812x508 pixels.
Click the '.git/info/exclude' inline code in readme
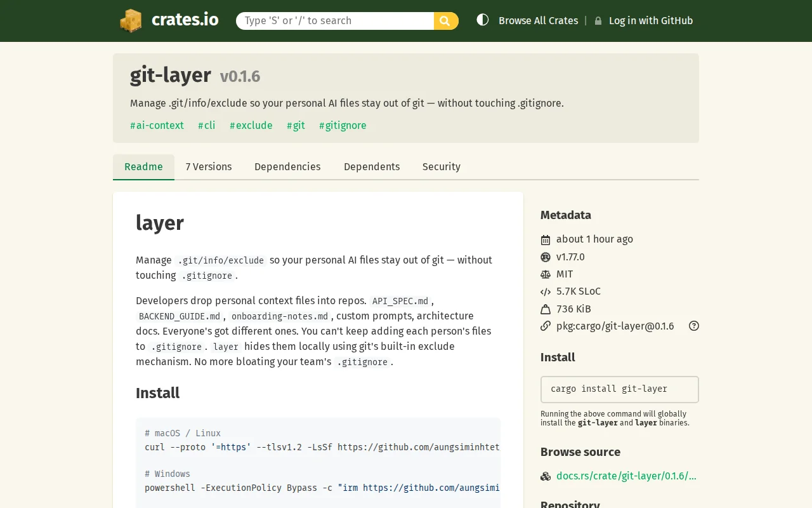221,260
